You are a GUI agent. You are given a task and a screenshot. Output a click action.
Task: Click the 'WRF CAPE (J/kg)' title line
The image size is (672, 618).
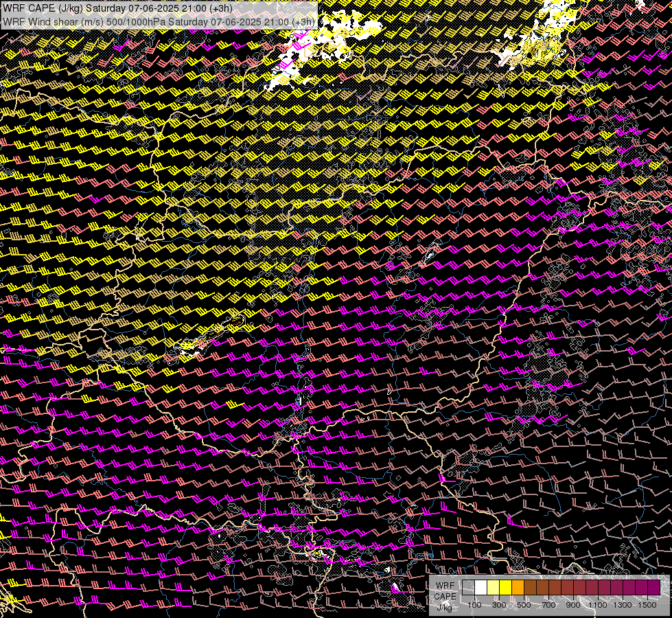click(118, 8)
